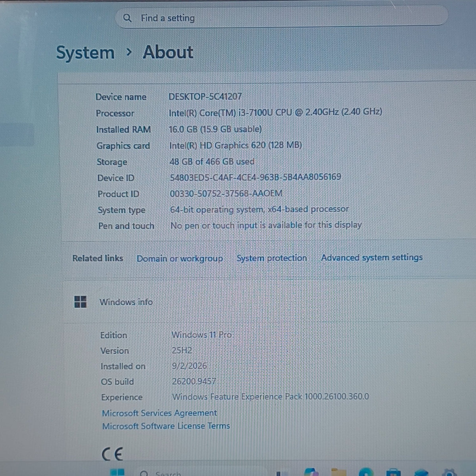Click the Processor label
The image size is (476, 476).
[115, 113]
